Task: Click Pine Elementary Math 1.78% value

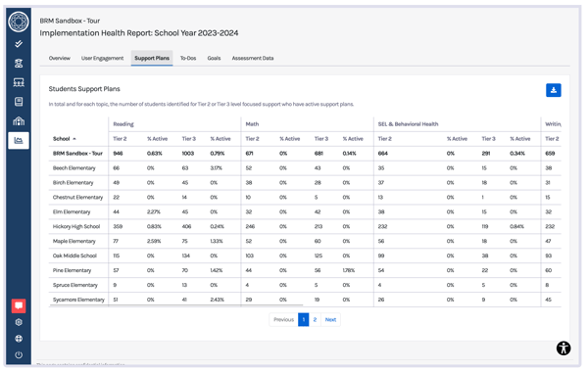Action: click(x=348, y=270)
